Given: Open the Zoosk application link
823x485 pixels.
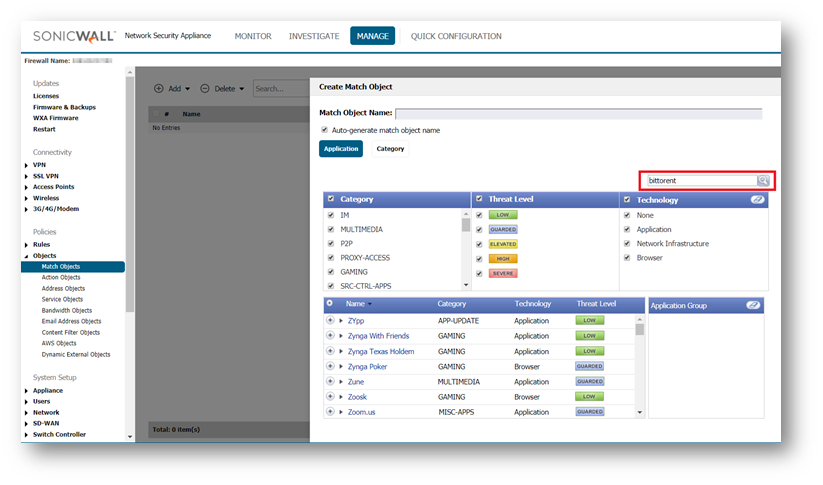Looking at the screenshot, I should pyautogui.click(x=357, y=397).
